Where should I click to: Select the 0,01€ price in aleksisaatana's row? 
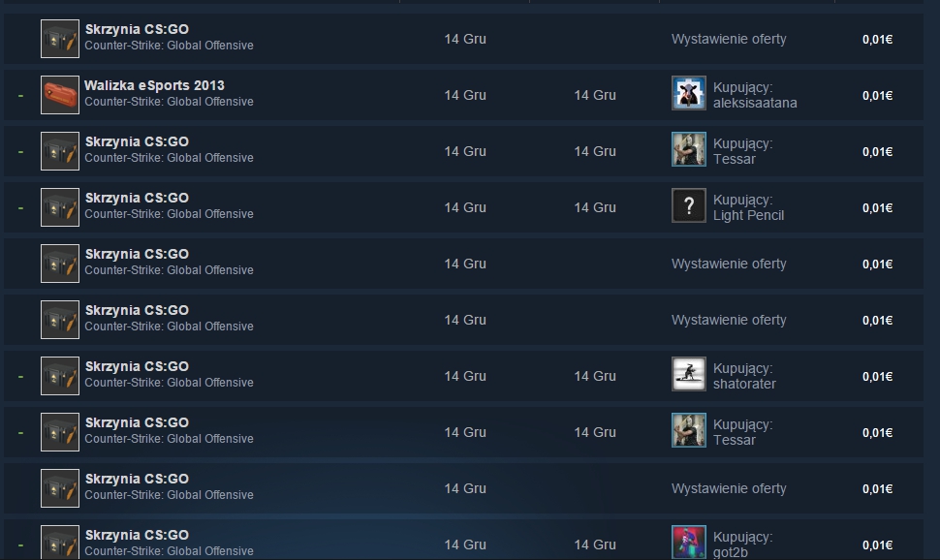click(878, 95)
